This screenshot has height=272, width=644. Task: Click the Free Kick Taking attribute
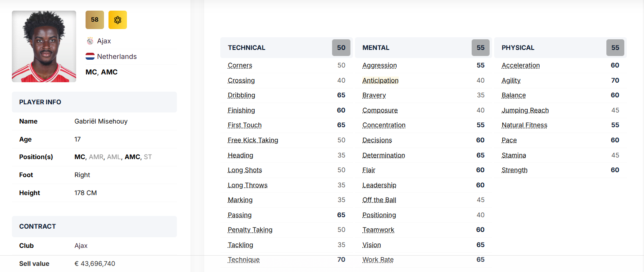253,140
